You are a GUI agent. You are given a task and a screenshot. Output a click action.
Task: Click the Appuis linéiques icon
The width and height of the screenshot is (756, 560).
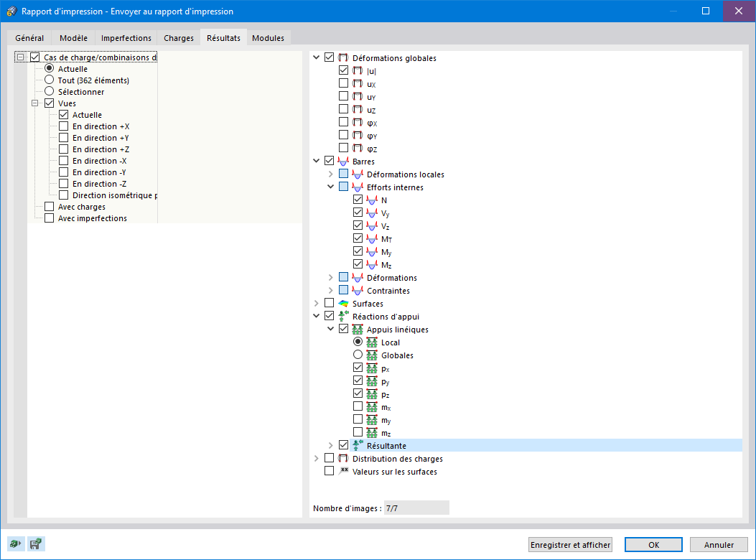point(358,330)
